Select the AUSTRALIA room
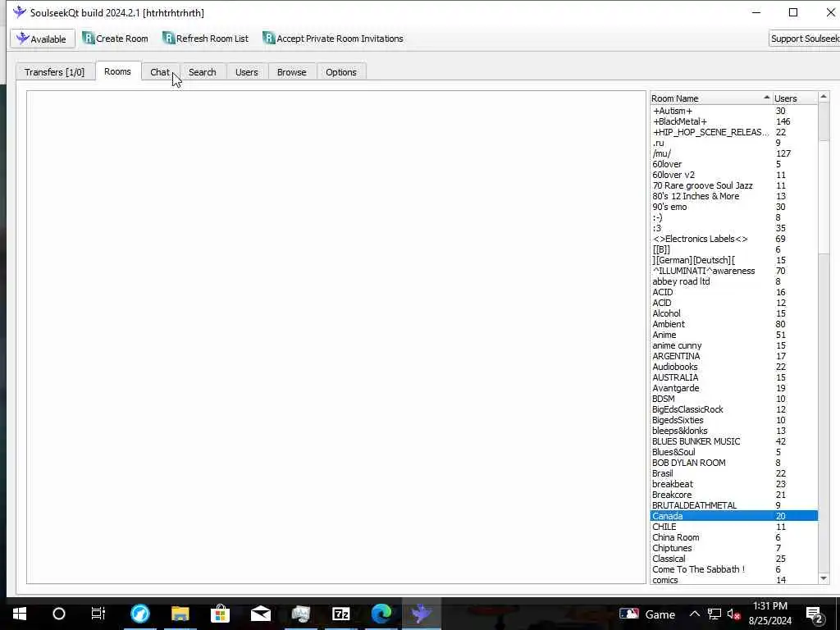Image resolution: width=840 pixels, height=630 pixels. click(734, 377)
